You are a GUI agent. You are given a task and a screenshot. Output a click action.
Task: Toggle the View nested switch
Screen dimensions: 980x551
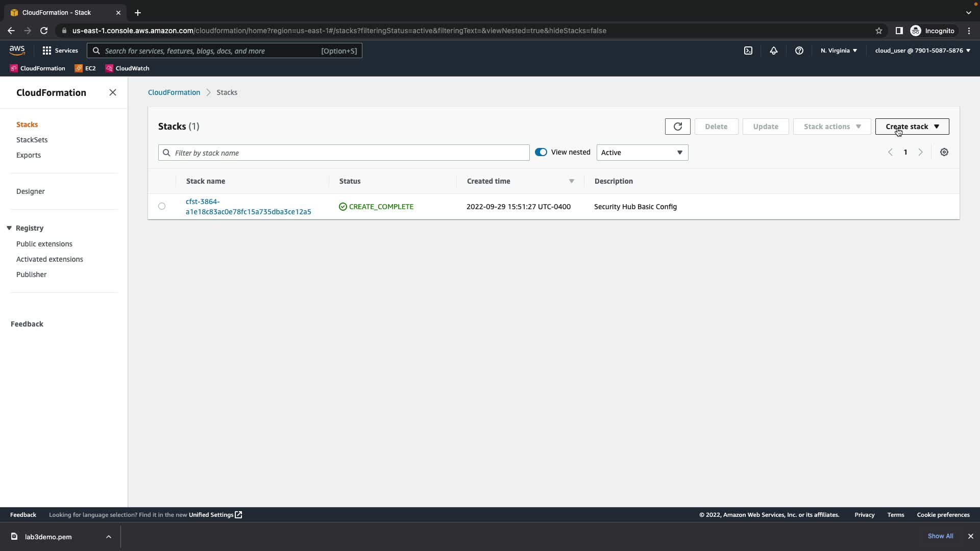point(541,152)
